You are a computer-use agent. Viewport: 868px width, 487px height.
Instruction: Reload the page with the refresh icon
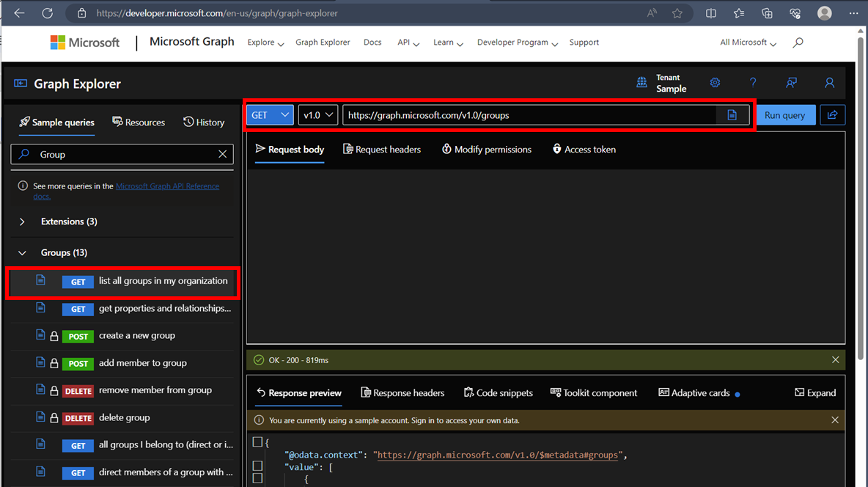point(48,13)
